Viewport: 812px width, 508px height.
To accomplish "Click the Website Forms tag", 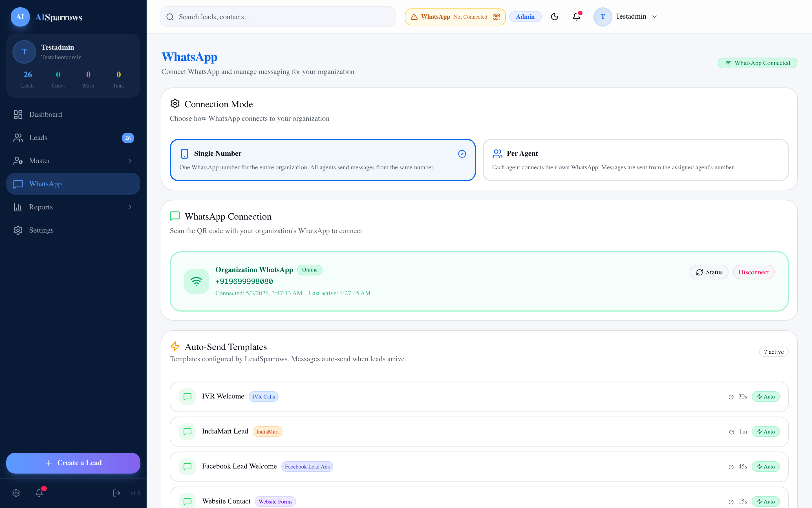I will 275,502.
